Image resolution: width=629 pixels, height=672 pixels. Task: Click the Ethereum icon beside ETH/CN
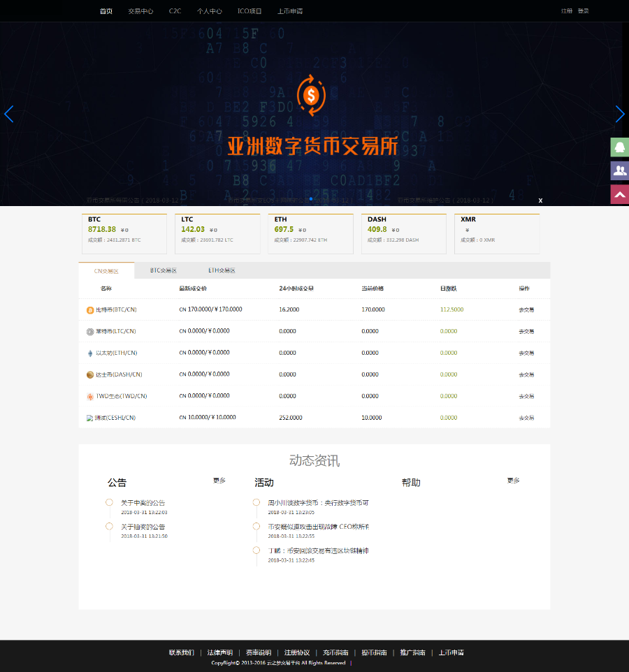(x=89, y=353)
